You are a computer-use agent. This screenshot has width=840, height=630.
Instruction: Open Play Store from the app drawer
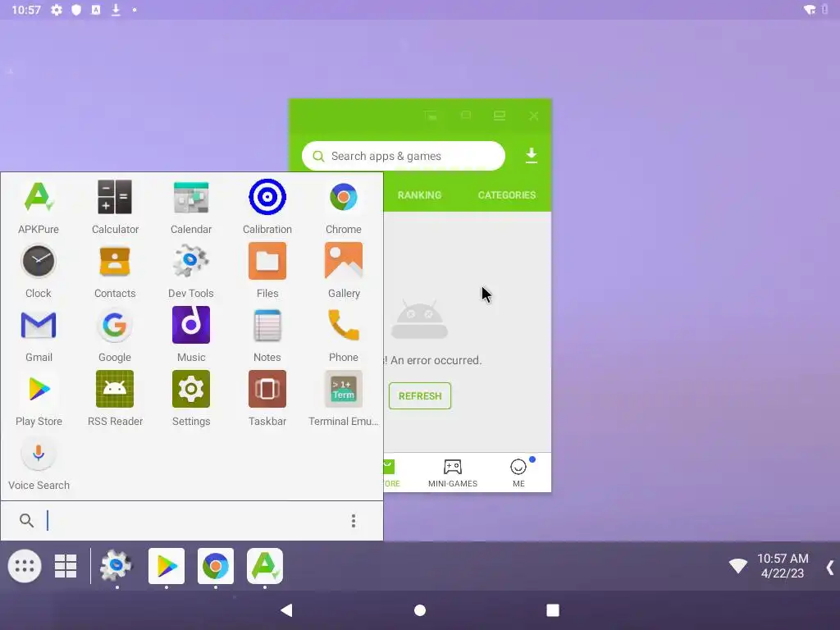coord(39,399)
